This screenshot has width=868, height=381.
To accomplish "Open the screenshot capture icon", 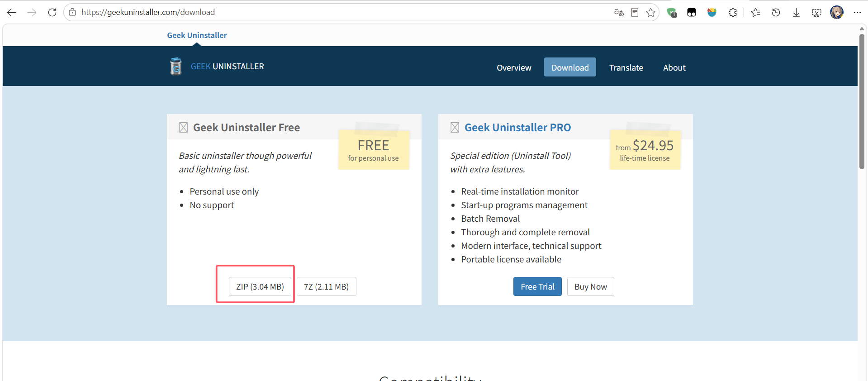I will [x=816, y=13].
